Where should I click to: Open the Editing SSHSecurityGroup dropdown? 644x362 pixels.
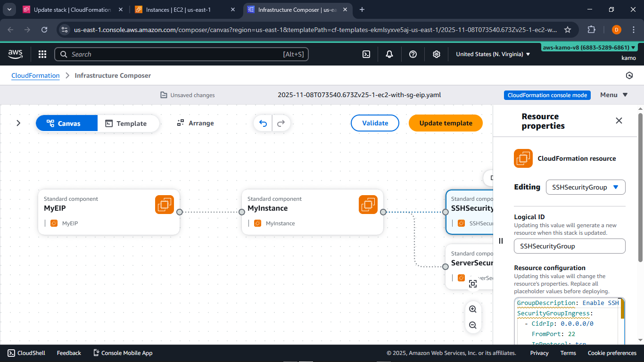[x=586, y=187]
